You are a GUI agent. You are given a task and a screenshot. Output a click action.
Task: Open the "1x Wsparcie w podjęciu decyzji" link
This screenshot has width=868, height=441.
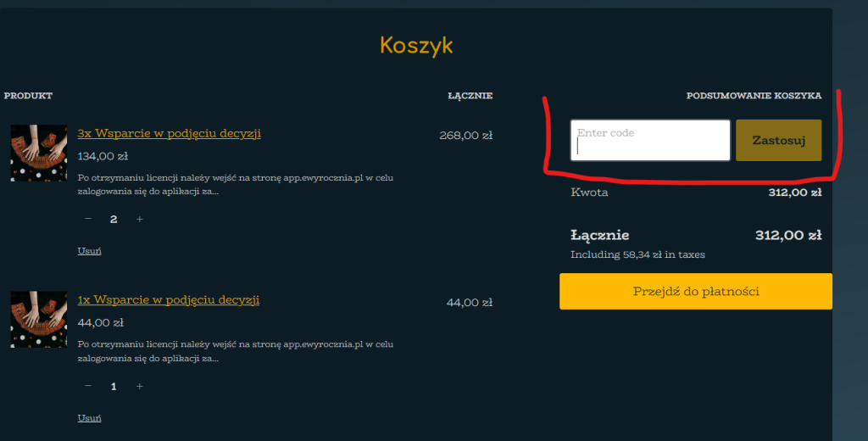(168, 300)
